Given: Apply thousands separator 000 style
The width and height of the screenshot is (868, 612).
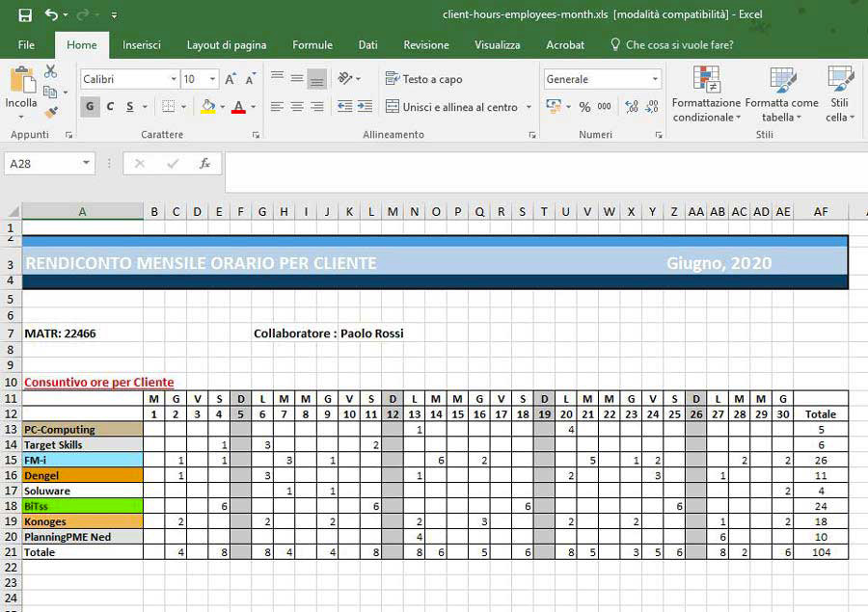Looking at the screenshot, I should (605, 106).
